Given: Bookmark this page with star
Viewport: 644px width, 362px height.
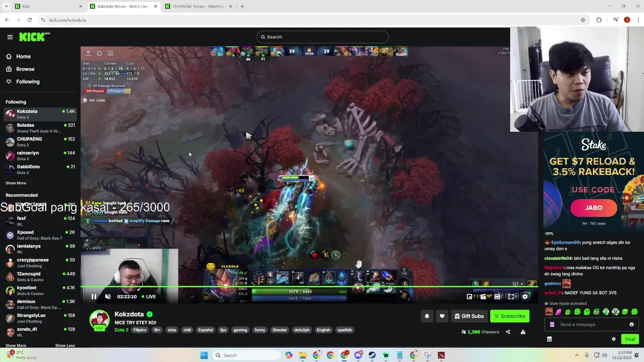Looking at the screenshot, I should [x=583, y=20].
